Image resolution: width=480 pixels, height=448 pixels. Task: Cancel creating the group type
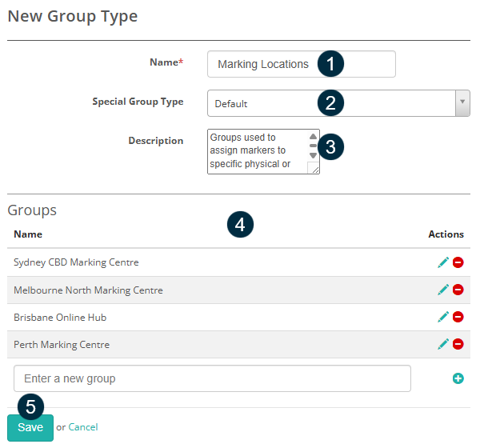(x=83, y=427)
